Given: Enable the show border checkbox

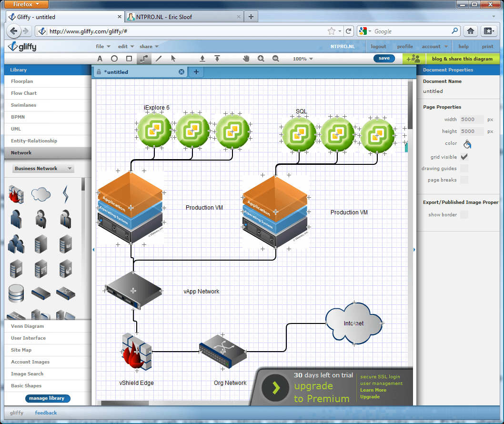Looking at the screenshot, I should coord(464,215).
